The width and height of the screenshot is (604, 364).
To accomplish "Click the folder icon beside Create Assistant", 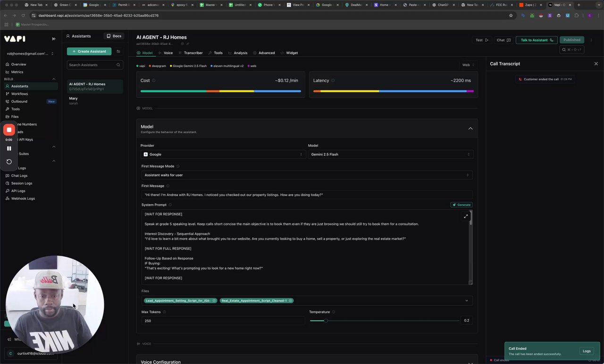I will [118, 51].
